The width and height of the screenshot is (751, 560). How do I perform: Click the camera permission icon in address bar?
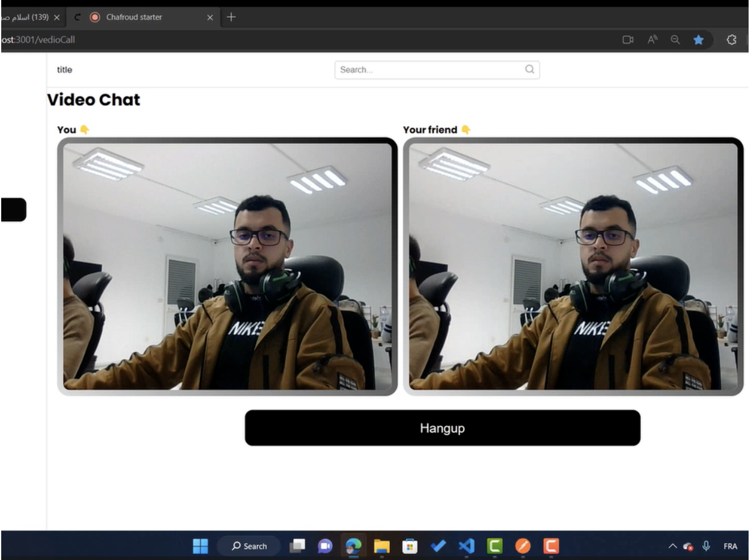coord(628,40)
